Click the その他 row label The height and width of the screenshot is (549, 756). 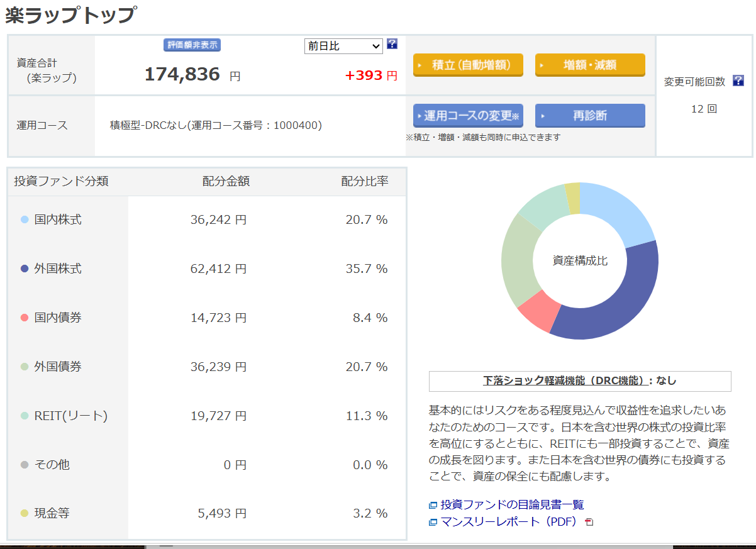(x=52, y=465)
